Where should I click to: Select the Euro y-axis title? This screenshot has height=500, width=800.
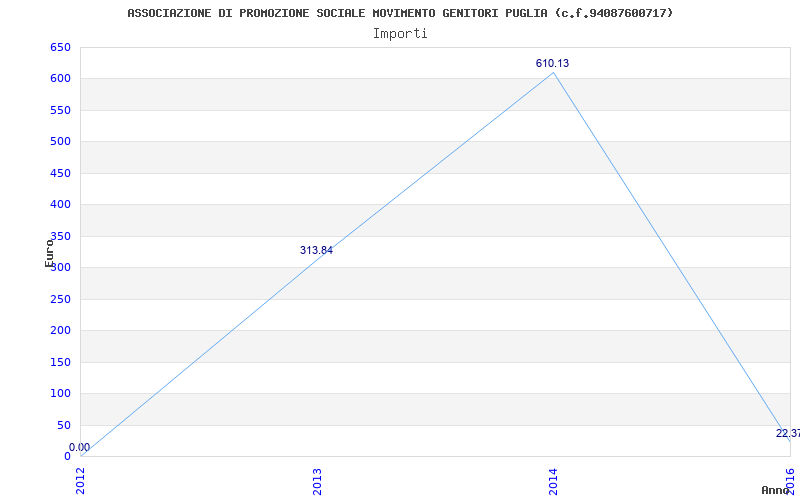(49, 253)
